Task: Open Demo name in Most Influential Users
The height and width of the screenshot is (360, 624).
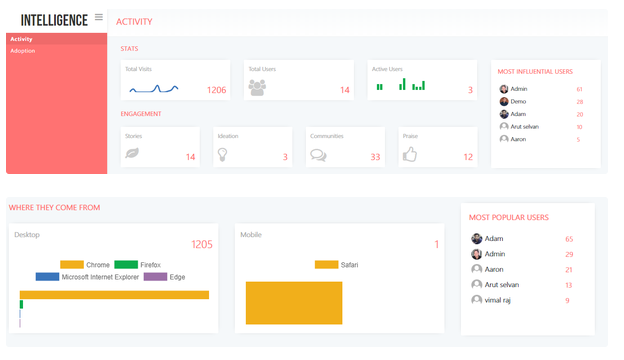Action: pyautogui.click(x=519, y=101)
